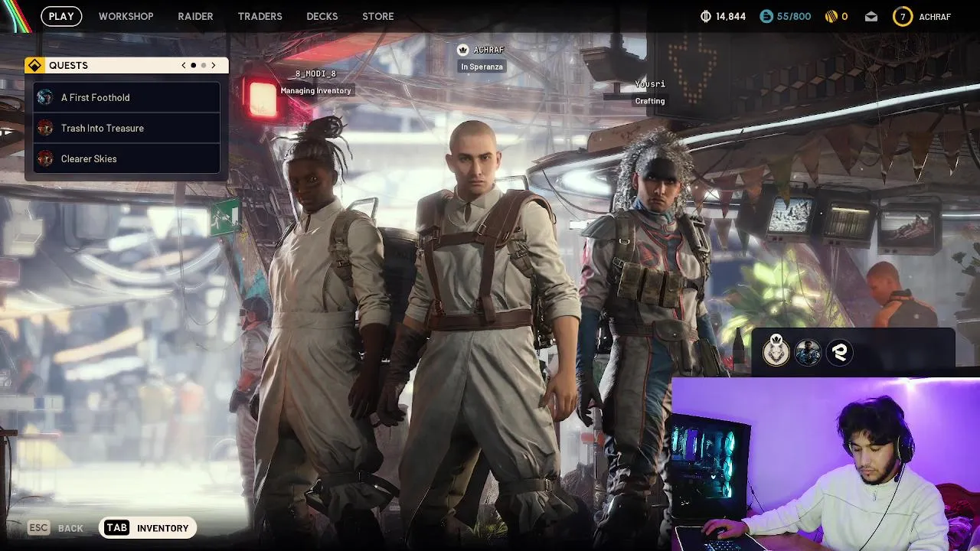
Task: Click the second party member portrait avatar
Action: click(808, 352)
